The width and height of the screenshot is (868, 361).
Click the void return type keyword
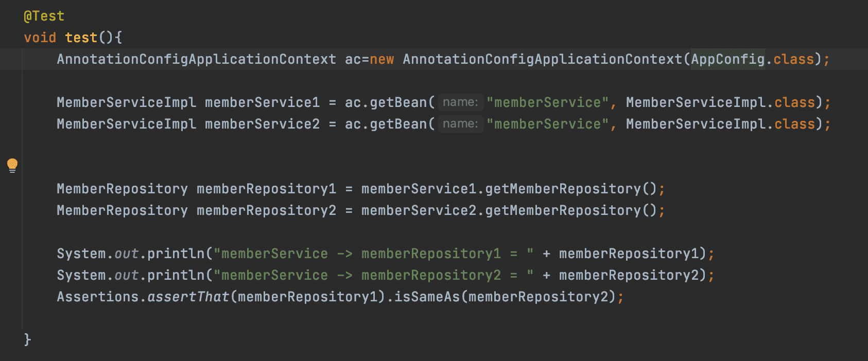40,38
